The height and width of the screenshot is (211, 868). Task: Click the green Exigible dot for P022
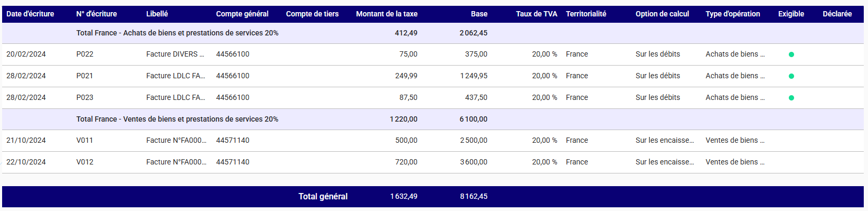[x=791, y=54]
